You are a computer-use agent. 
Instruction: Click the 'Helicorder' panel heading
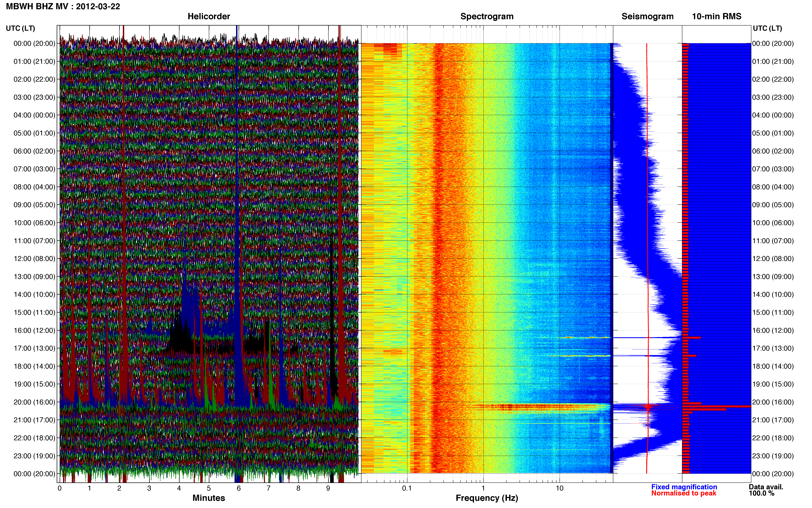(x=209, y=16)
